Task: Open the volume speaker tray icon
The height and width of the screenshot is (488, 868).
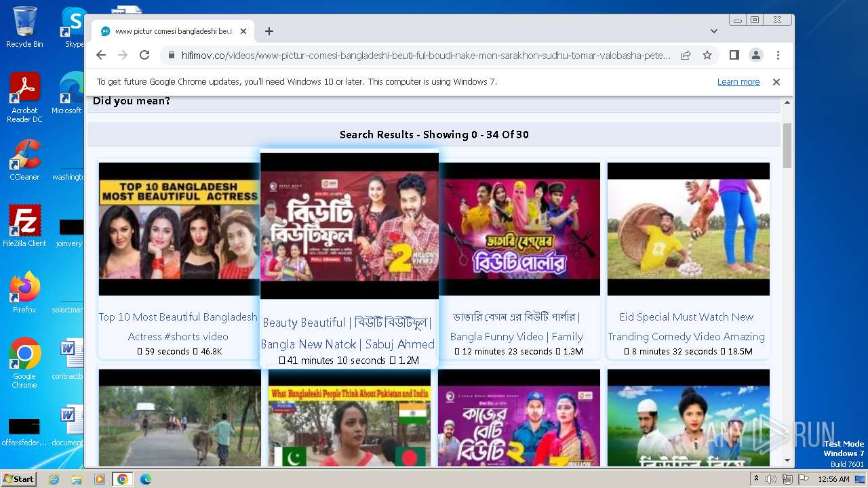Action: (x=771, y=479)
